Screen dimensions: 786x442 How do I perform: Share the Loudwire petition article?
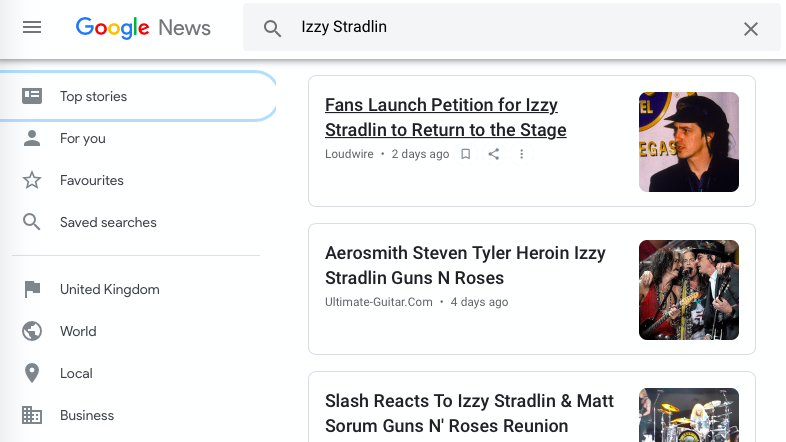pyautogui.click(x=494, y=154)
